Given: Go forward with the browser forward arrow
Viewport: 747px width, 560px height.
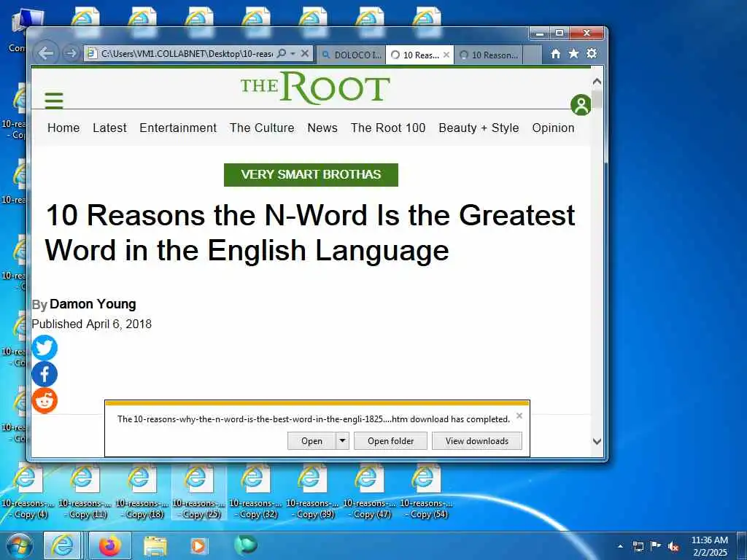Looking at the screenshot, I should tap(71, 53).
